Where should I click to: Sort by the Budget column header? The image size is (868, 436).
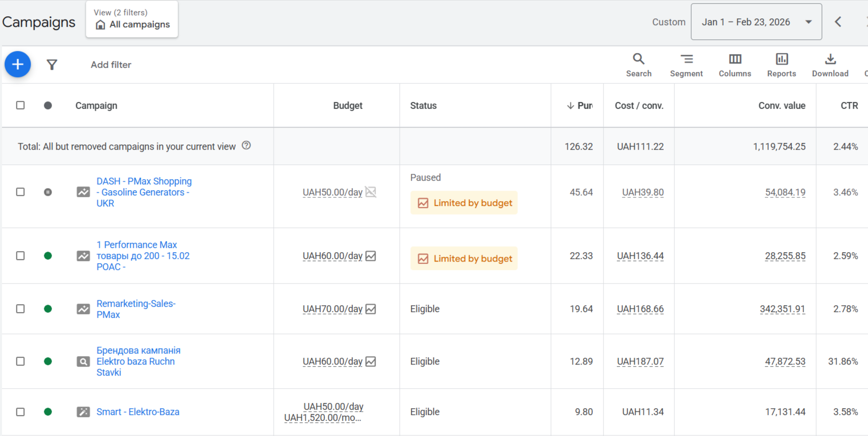[x=347, y=106]
